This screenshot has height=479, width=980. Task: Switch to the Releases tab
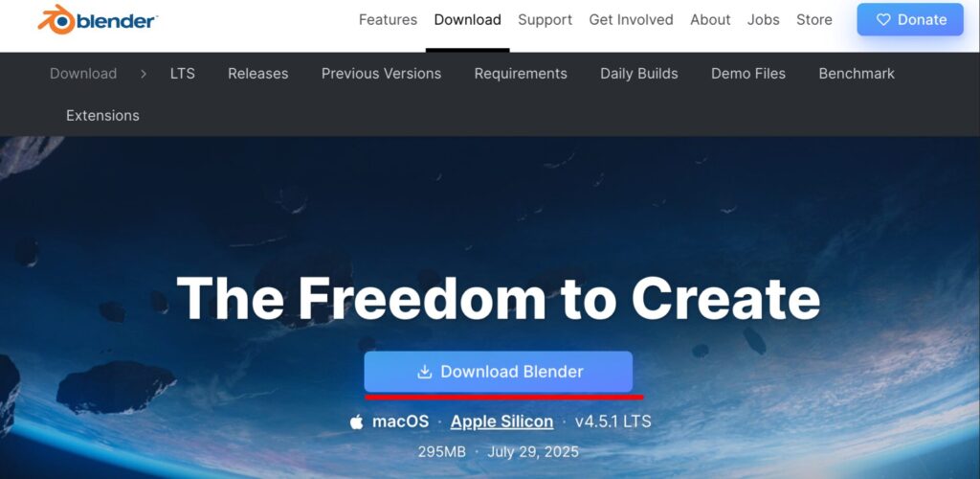pos(258,74)
